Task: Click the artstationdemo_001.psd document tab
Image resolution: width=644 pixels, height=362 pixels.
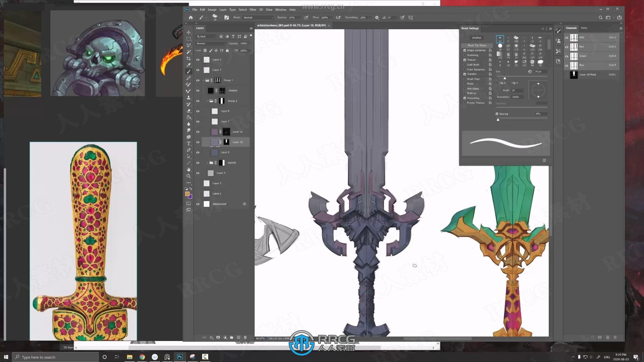Action: (291, 25)
